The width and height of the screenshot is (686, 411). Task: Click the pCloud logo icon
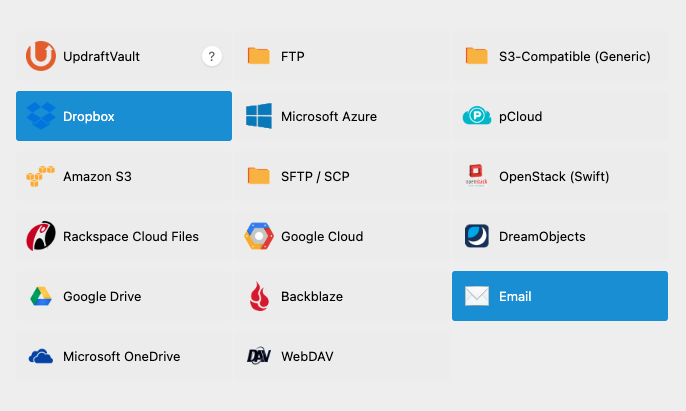click(476, 116)
